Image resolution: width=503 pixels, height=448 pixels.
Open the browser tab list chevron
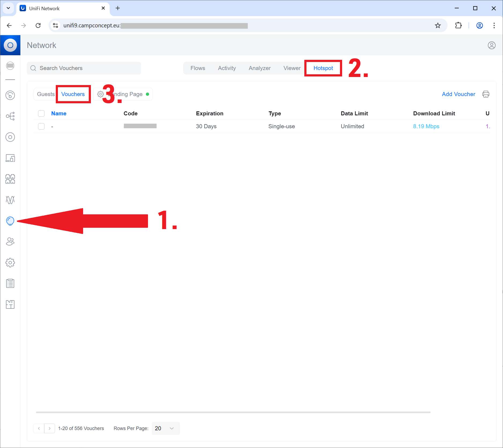tap(8, 8)
